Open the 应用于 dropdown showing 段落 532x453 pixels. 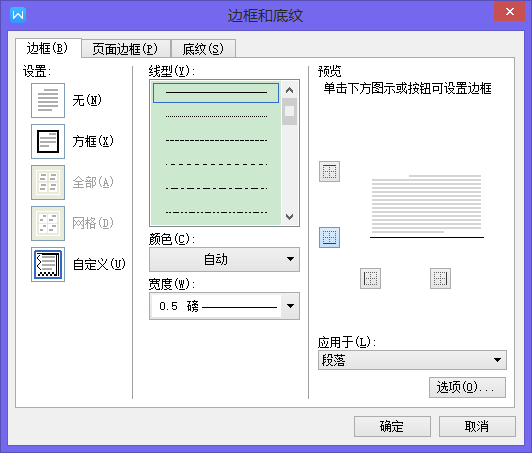point(412,360)
